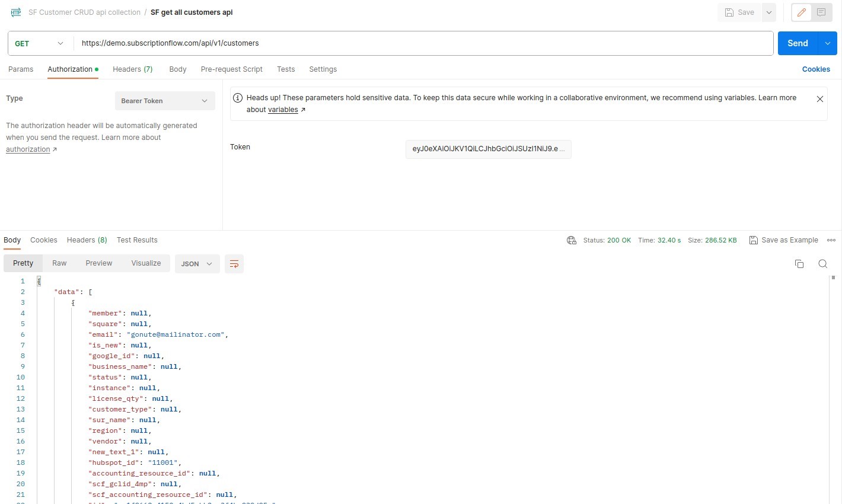Switch to the Pre-request Script tab
This screenshot has width=842, height=504.
click(x=231, y=69)
